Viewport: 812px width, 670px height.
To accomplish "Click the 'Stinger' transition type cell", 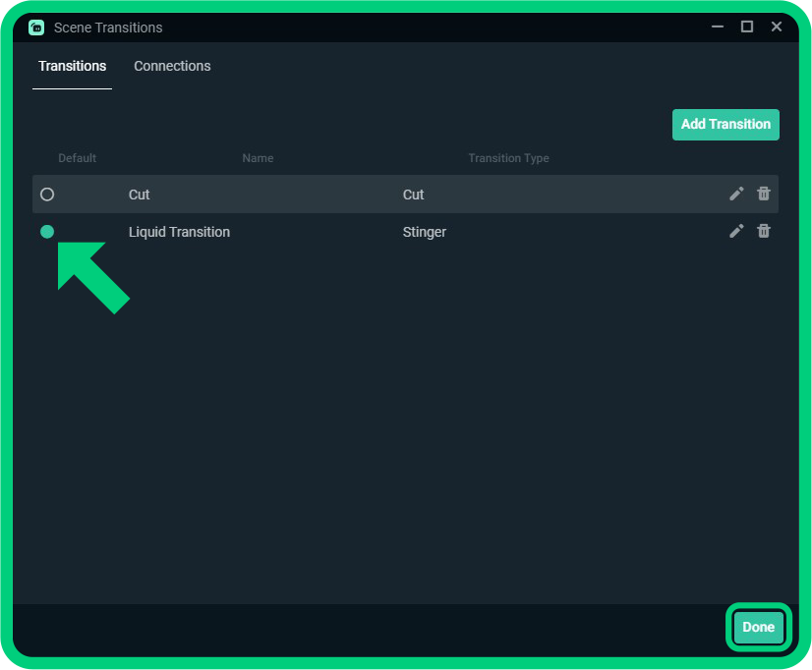I will click(424, 232).
